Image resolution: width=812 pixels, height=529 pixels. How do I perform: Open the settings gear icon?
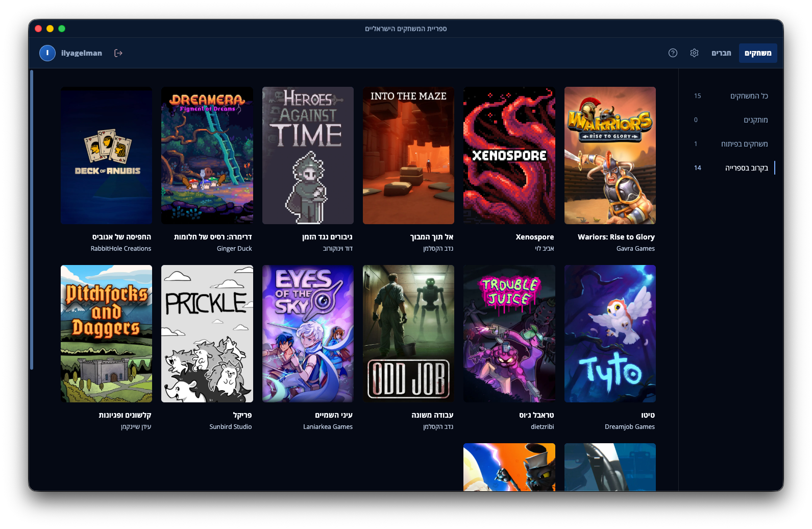click(x=694, y=53)
